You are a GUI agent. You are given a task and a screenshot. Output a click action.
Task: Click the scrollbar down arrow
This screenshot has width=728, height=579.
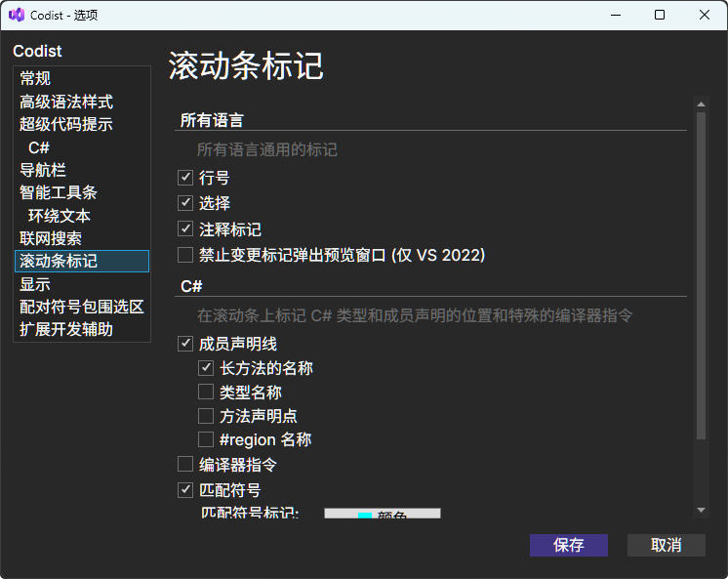(x=701, y=510)
